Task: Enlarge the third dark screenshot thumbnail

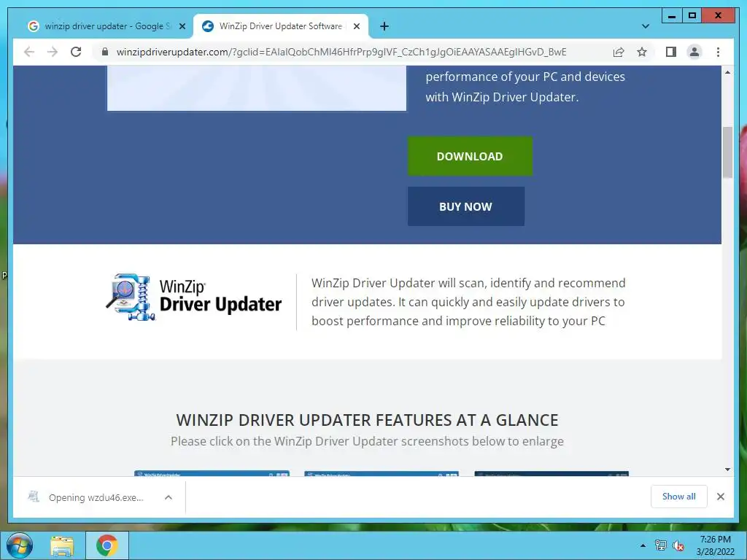Action: 551,473
